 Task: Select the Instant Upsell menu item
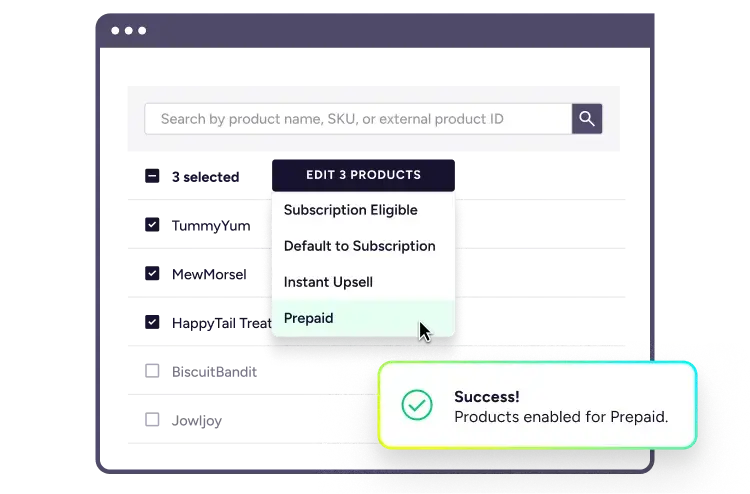point(328,282)
